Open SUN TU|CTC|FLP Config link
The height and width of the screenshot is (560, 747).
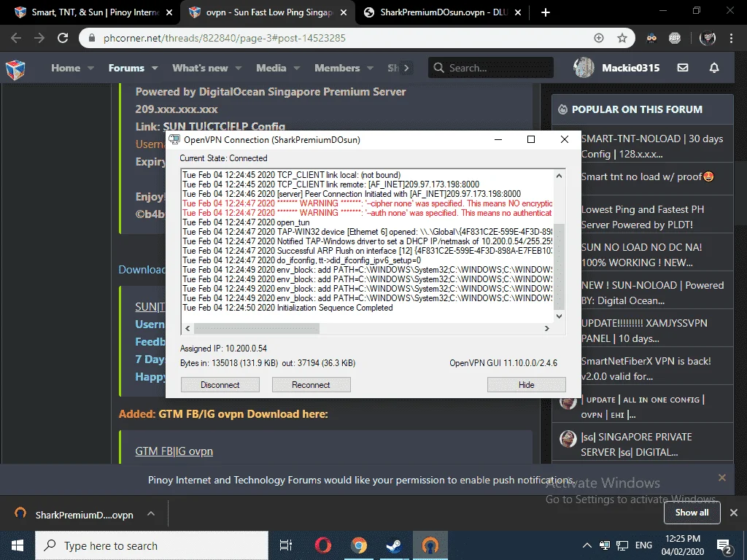pos(224,126)
